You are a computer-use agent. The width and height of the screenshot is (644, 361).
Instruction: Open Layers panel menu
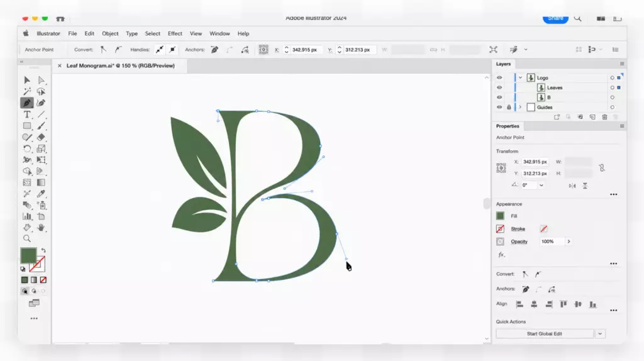pos(622,64)
